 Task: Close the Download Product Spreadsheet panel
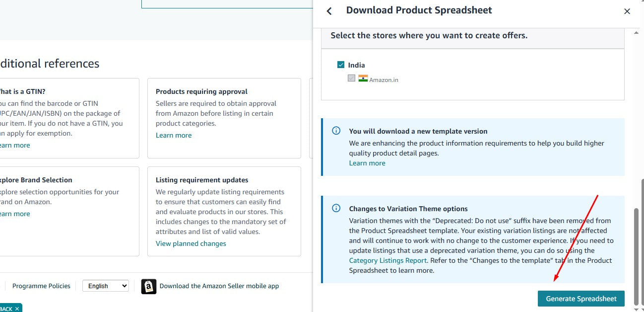tap(627, 11)
